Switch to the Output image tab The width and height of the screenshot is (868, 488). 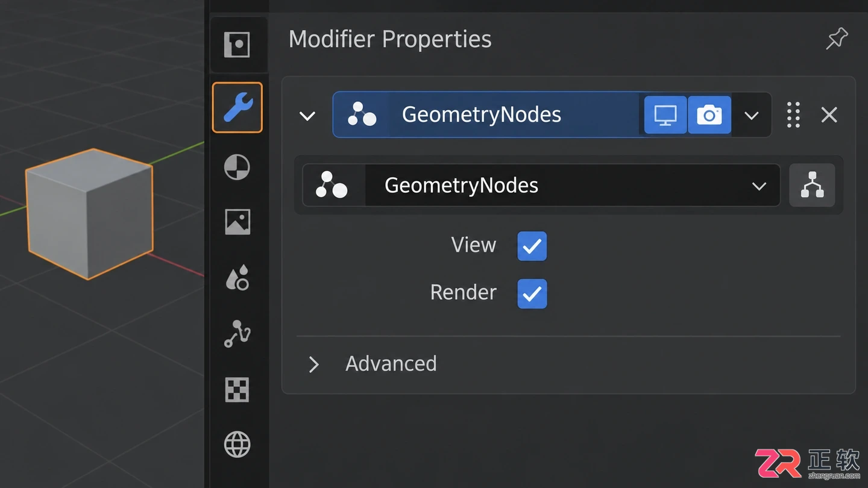click(237, 222)
